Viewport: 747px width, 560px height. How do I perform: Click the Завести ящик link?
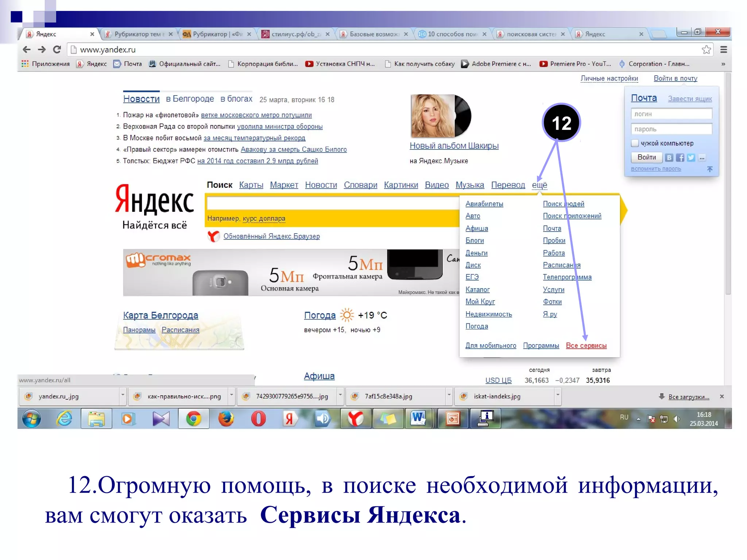690,99
